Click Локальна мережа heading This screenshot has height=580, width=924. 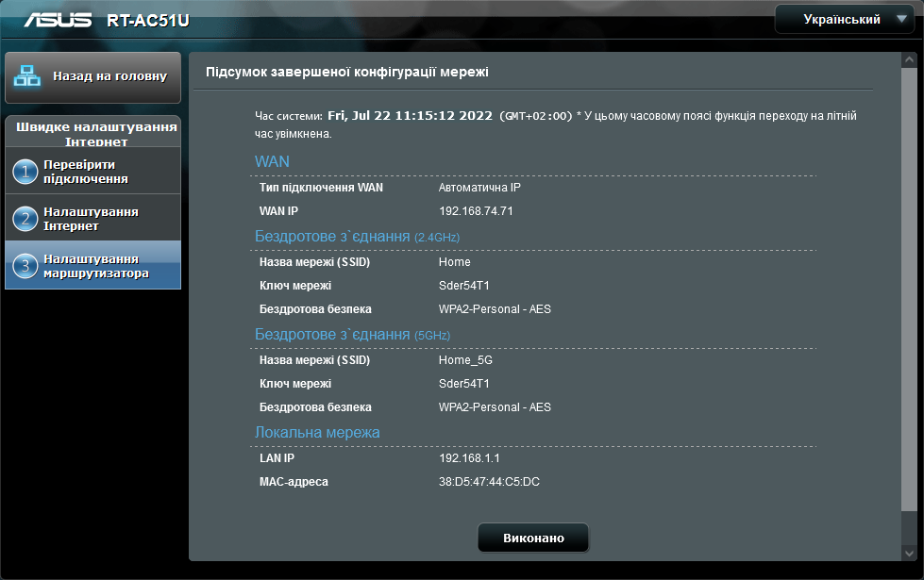[317, 432]
